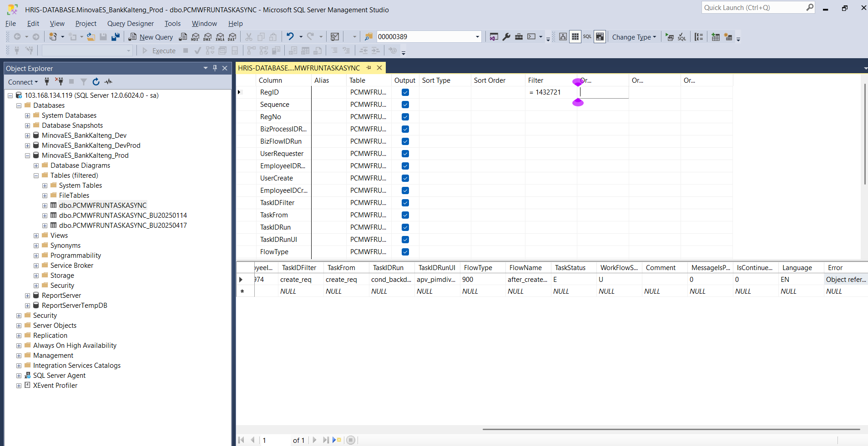868x446 pixels.
Task: Click the Object Explorer disconnect icon
Action: coord(59,82)
